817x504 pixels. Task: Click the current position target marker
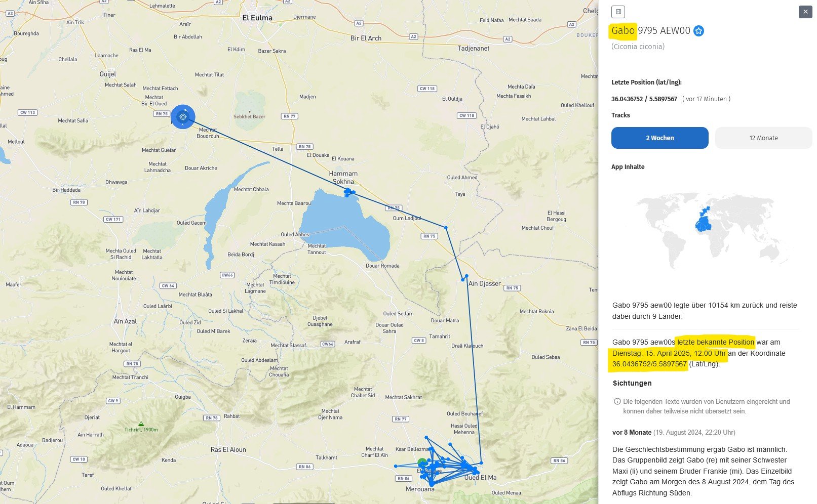coord(183,117)
